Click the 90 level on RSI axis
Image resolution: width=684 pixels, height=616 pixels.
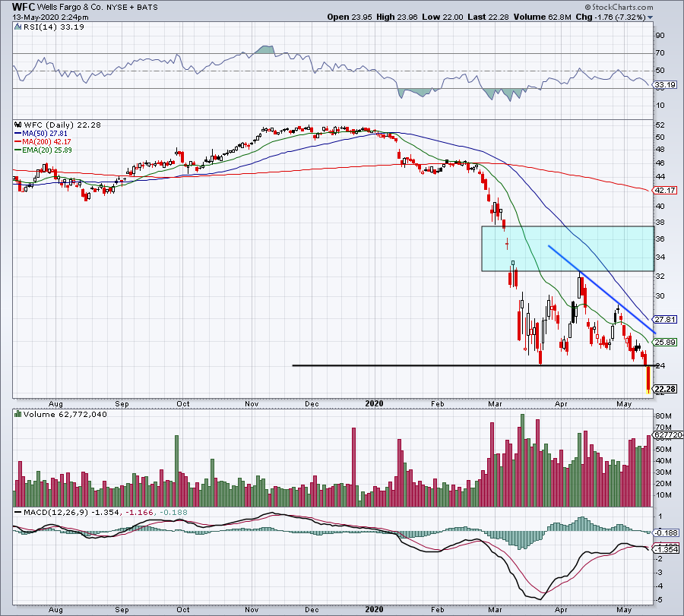tap(660, 35)
